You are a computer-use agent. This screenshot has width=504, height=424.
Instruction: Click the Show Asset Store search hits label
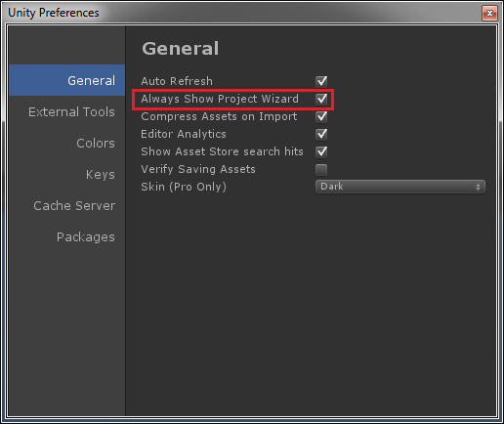pos(222,151)
